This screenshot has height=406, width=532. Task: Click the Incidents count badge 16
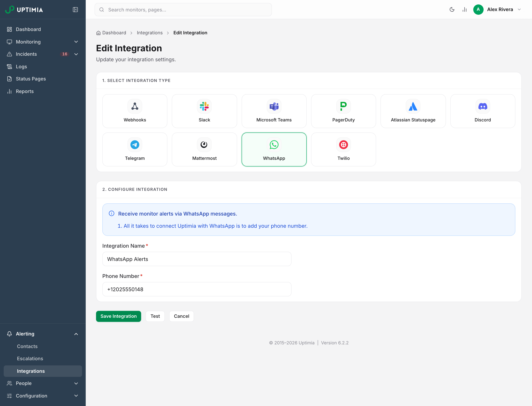click(65, 54)
